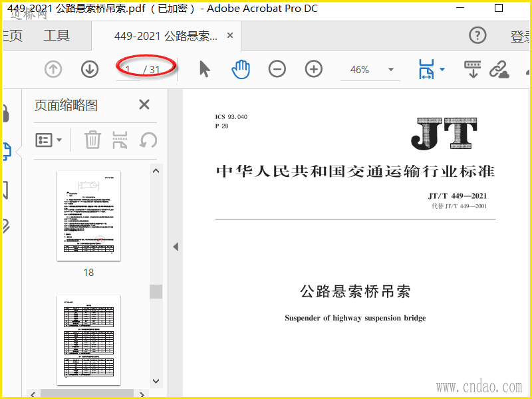Image resolution: width=532 pixels, height=399 pixels.
Task: Open the attachments paperclip sidebar icon
Action: 6,226
